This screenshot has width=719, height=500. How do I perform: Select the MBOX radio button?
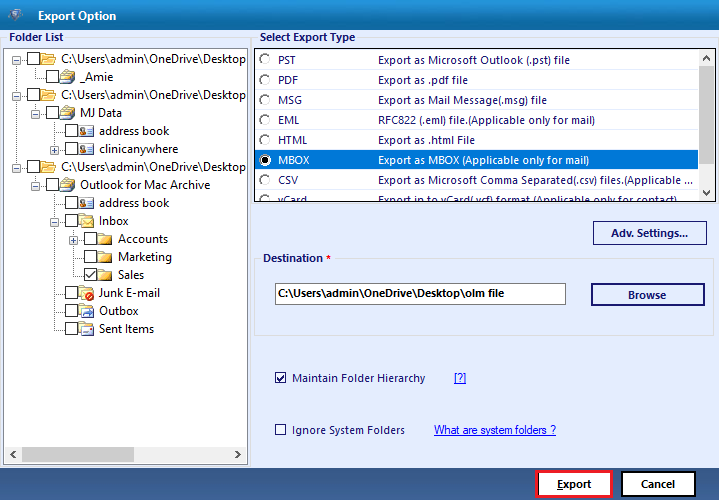click(x=265, y=160)
